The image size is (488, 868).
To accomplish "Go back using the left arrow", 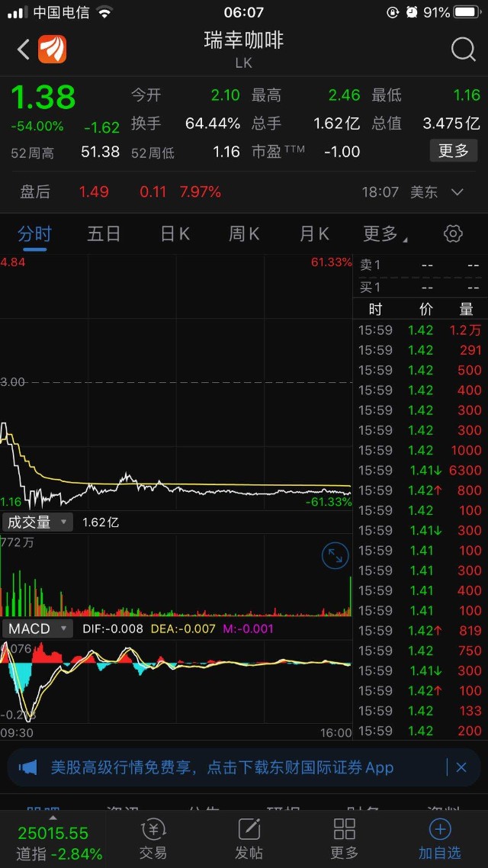I will [x=23, y=50].
